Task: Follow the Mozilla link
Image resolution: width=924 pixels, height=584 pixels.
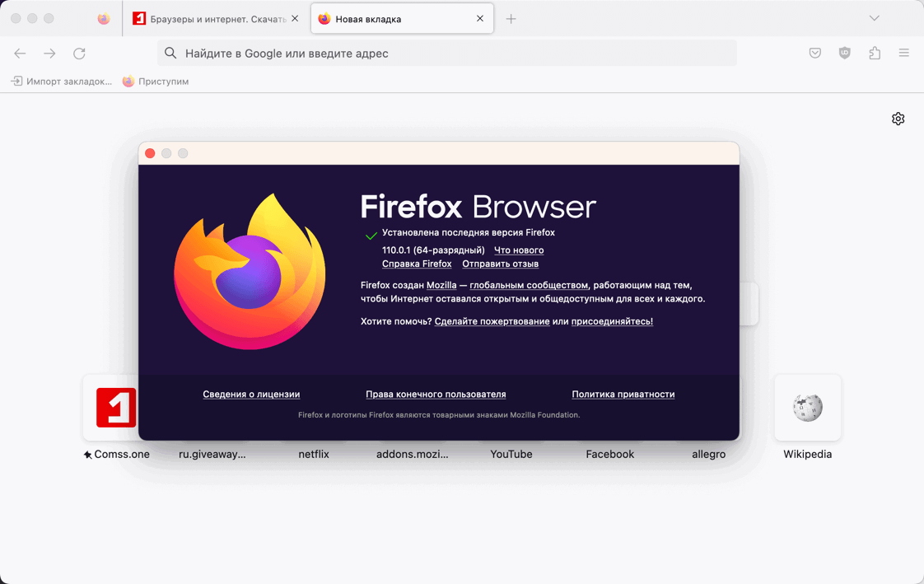Action: pos(441,285)
